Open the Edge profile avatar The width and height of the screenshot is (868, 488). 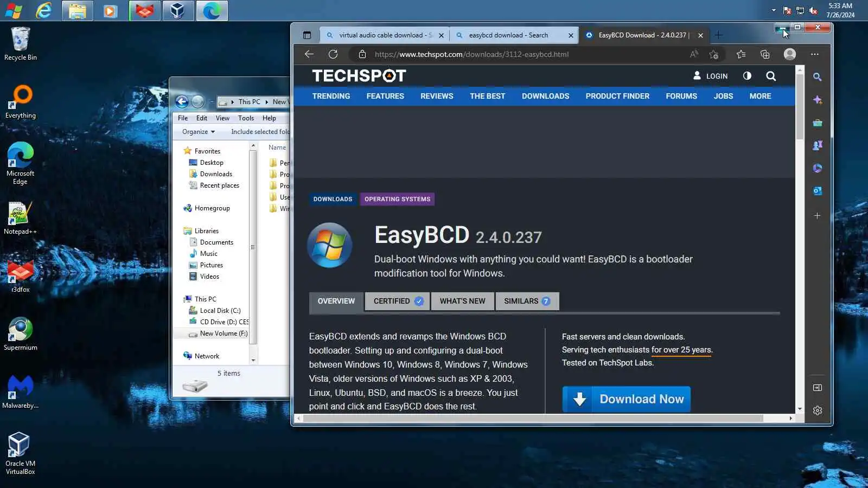point(790,54)
